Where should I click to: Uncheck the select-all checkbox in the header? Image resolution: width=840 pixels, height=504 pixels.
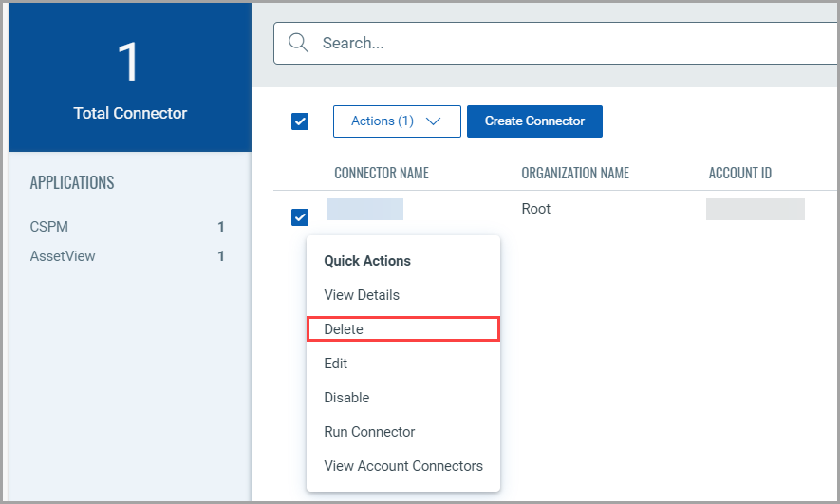(300, 121)
